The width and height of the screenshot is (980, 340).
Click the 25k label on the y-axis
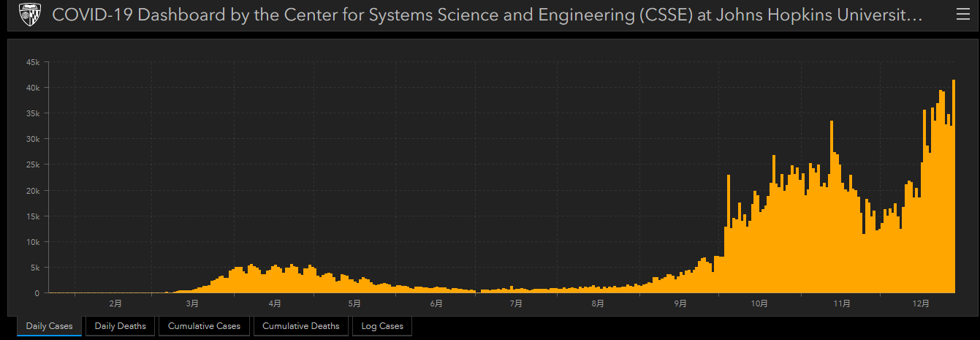pos(33,165)
